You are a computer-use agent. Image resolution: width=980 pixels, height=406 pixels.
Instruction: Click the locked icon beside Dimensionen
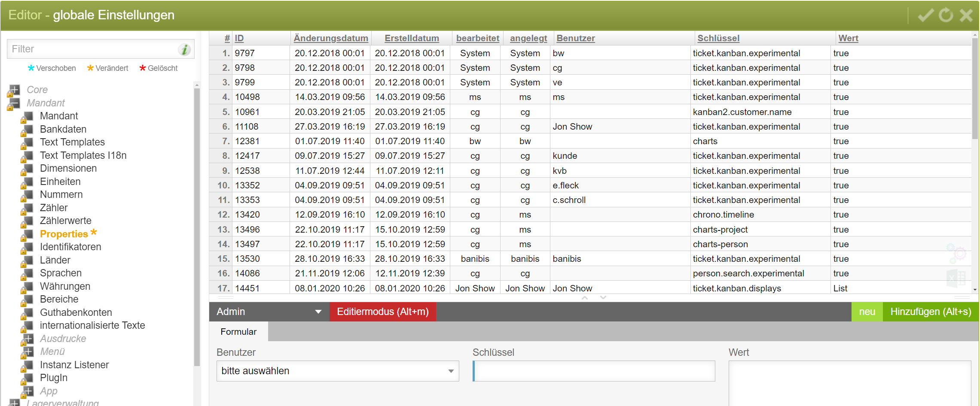27,169
